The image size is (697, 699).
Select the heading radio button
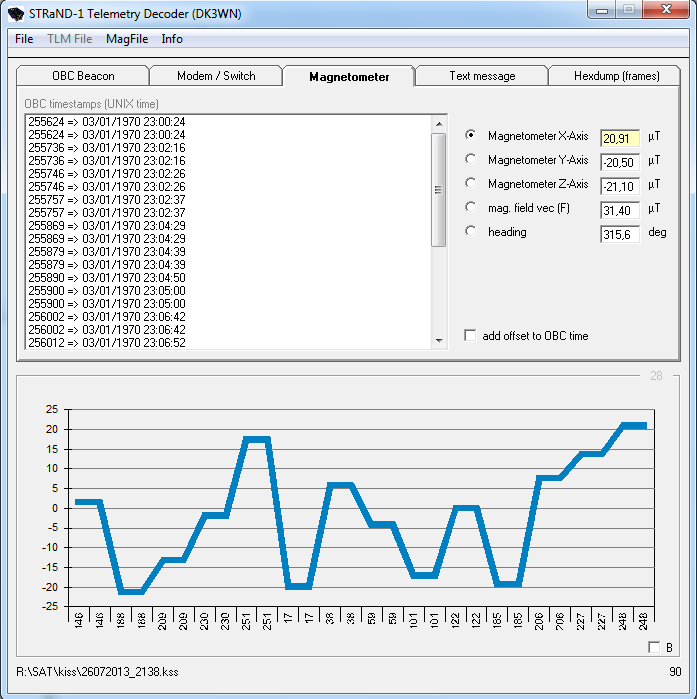[471, 232]
